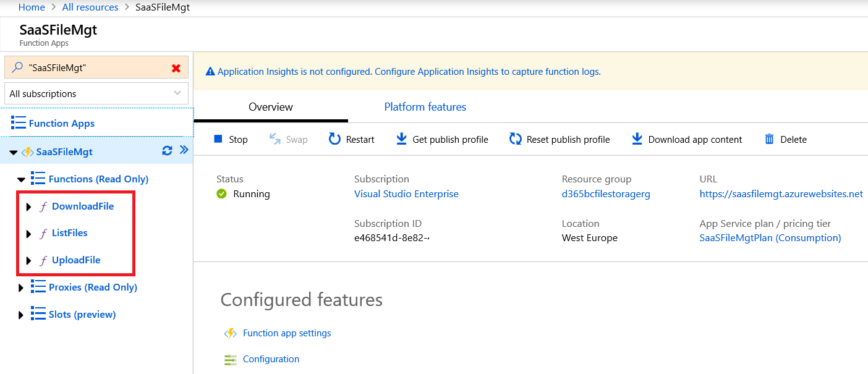Switch to the Platform features tab

point(425,107)
